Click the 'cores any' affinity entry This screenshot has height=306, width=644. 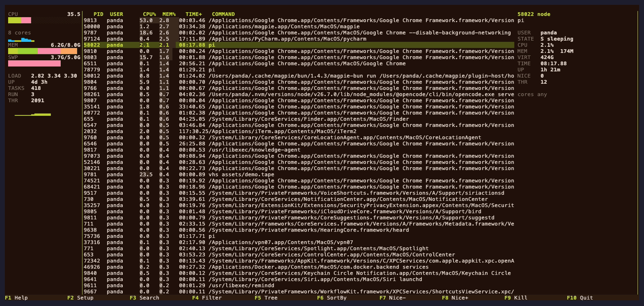coord(532,94)
